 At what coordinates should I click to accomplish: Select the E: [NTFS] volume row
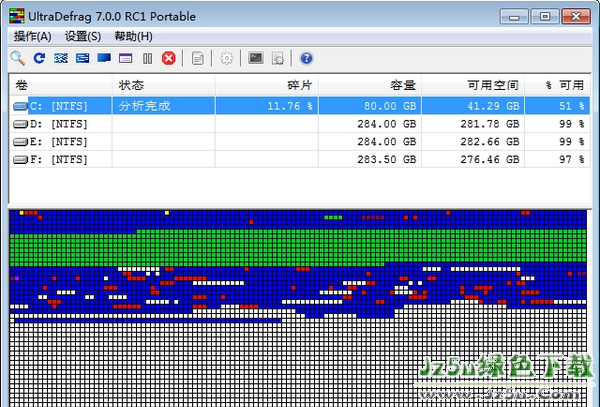pyautogui.click(x=300, y=142)
